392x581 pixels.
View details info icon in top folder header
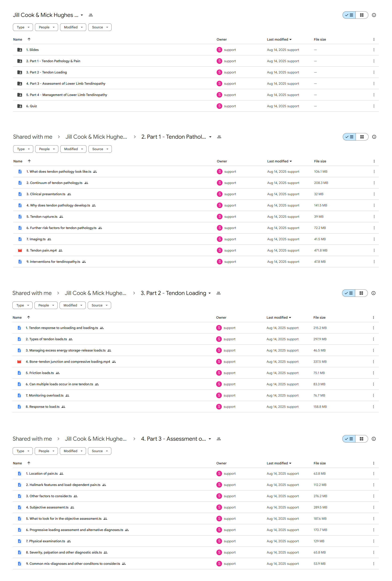click(x=374, y=15)
